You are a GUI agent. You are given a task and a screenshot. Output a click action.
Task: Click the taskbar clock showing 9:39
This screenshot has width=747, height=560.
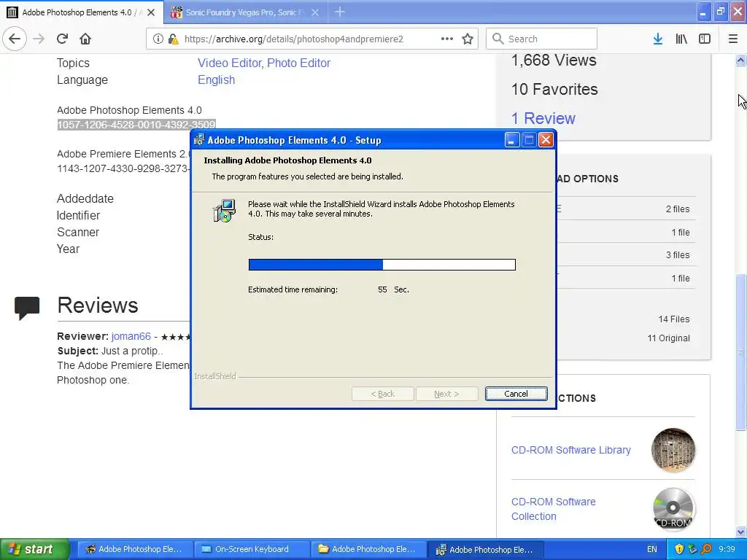[x=727, y=550]
